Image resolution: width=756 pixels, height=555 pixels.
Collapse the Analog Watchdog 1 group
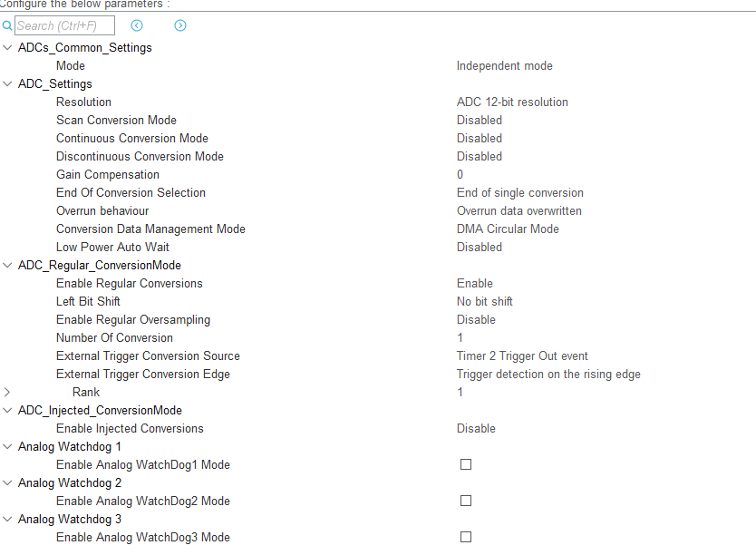click(8, 446)
